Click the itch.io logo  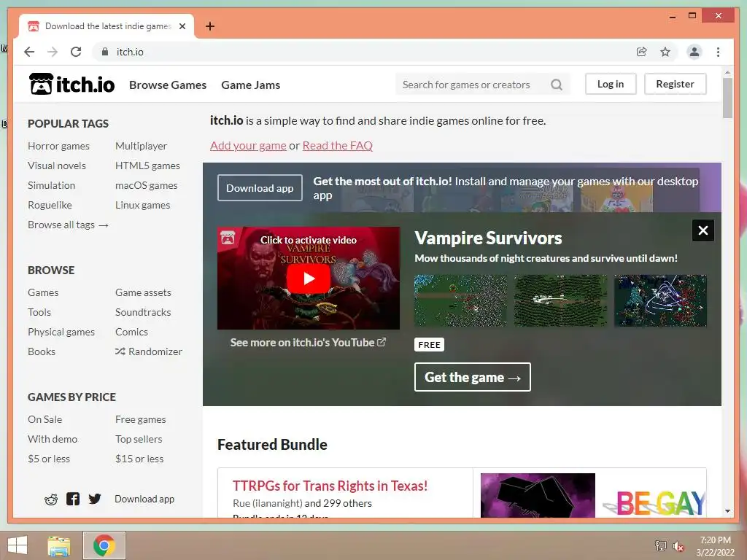coord(72,85)
